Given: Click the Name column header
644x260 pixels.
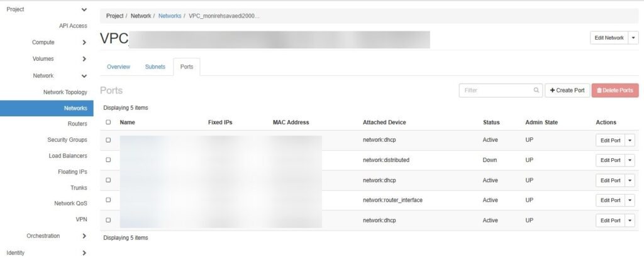Looking at the screenshot, I should 127,122.
